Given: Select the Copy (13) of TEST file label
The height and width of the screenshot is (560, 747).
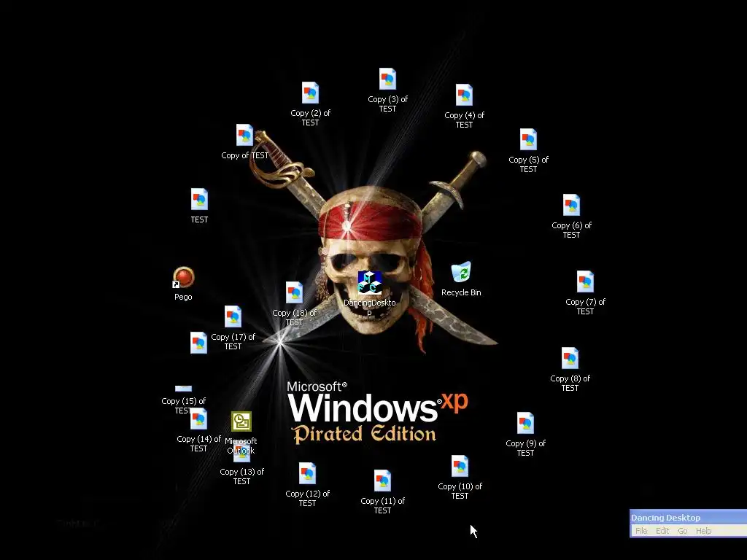Looking at the screenshot, I should (241, 476).
